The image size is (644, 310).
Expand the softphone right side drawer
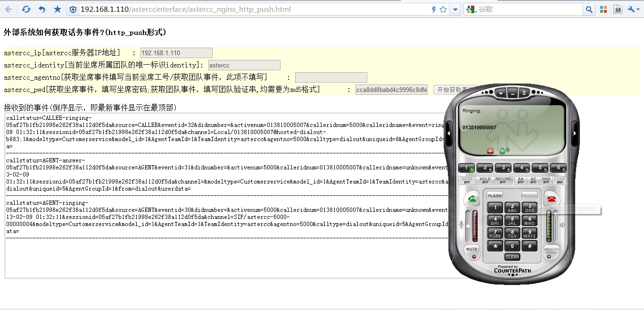(x=574, y=133)
